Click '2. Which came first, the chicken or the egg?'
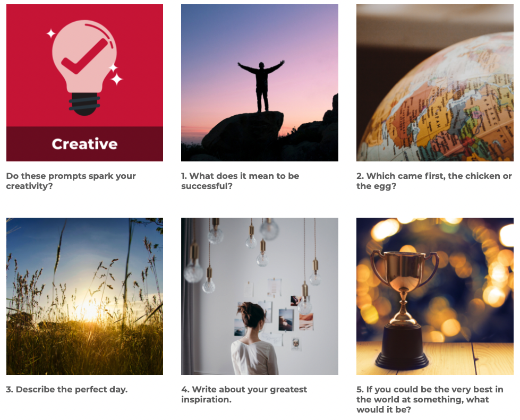The width and height of the screenshot is (520, 420). (434, 181)
